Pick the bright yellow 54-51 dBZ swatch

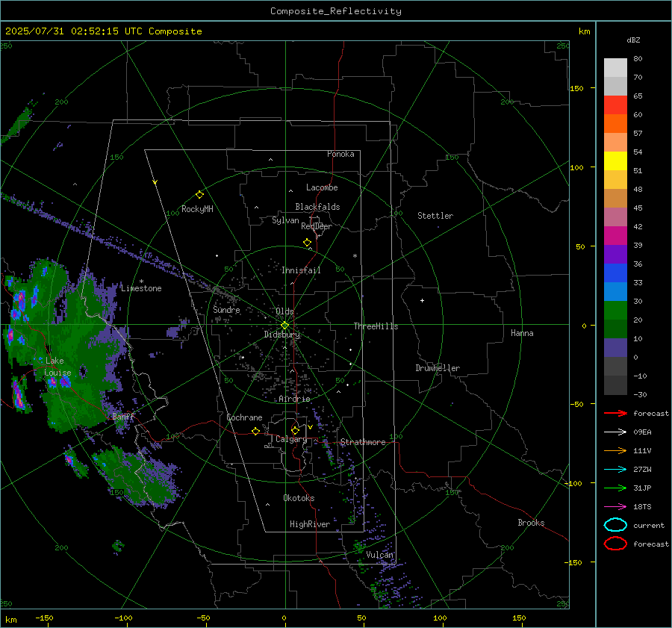(x=615, y=161)
